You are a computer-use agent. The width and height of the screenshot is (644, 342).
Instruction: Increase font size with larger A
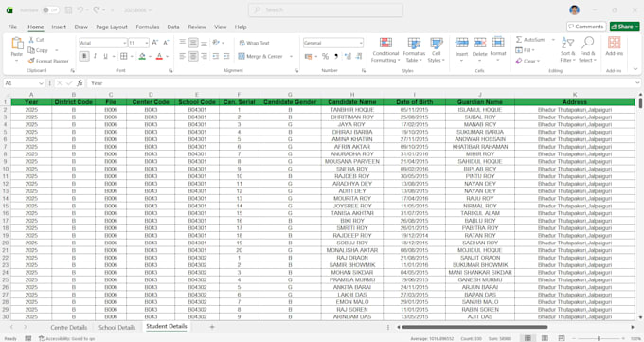click(x=154, y=43)
